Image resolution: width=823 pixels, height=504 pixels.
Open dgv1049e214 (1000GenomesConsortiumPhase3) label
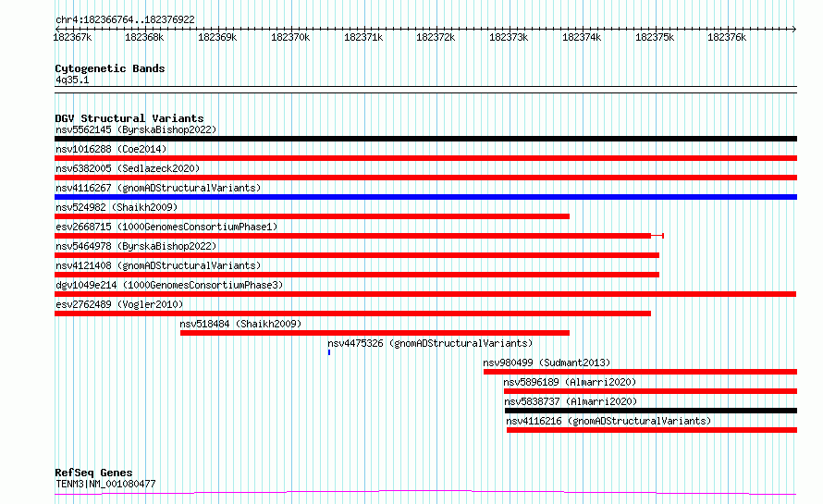[169, 285]
